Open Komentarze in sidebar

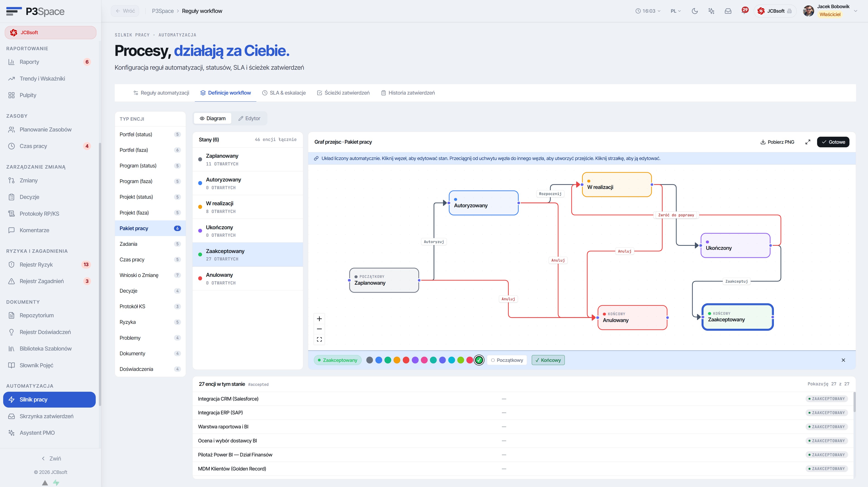click(50, 230)
